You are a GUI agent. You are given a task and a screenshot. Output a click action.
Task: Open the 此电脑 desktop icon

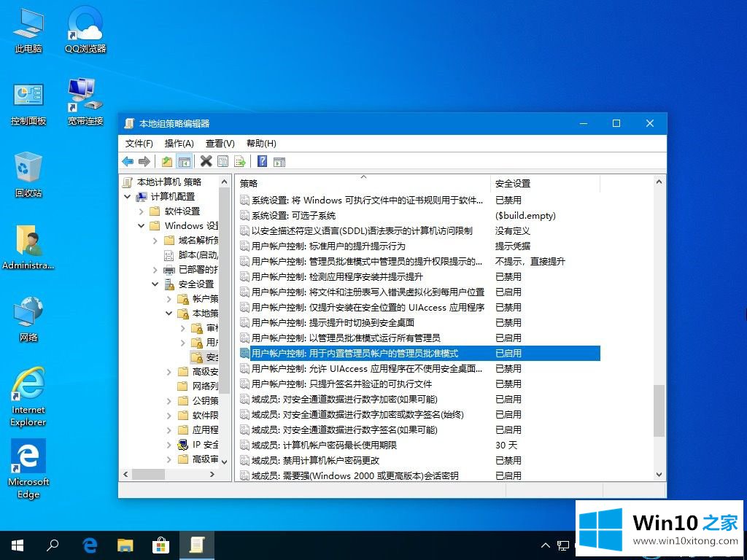[28, 31]
